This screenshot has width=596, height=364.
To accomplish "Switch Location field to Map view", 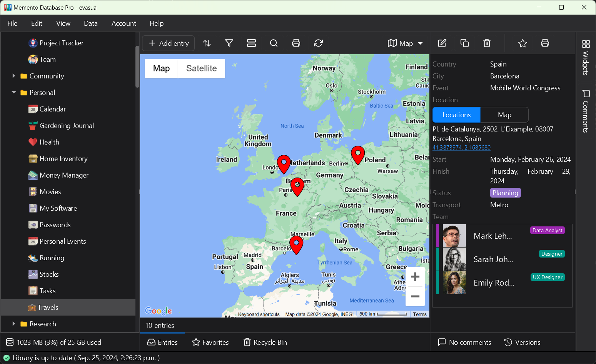I will tap(504, 115).
